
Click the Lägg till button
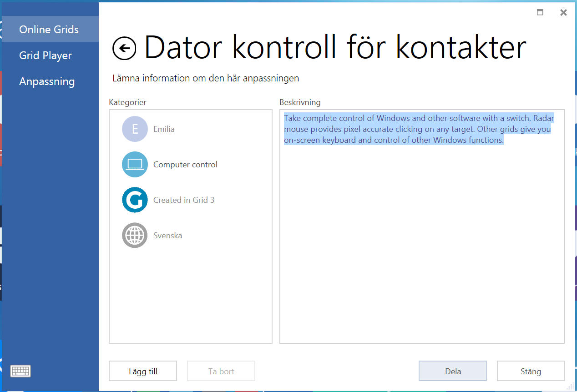(143, 371)
